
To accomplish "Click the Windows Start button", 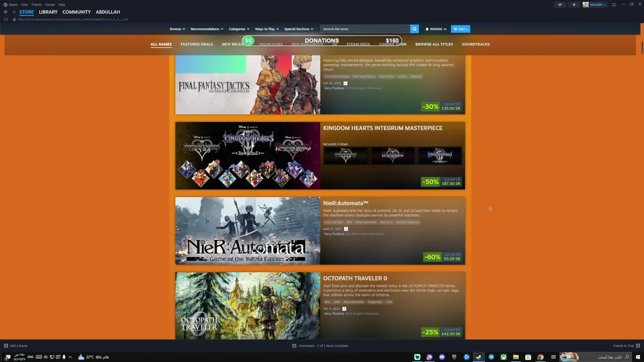I will coord(639,357).
